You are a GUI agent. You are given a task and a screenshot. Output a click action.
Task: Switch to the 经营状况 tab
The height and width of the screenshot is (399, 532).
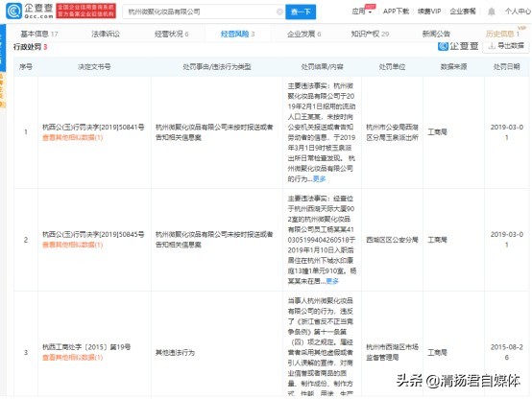tap(171, 34)
